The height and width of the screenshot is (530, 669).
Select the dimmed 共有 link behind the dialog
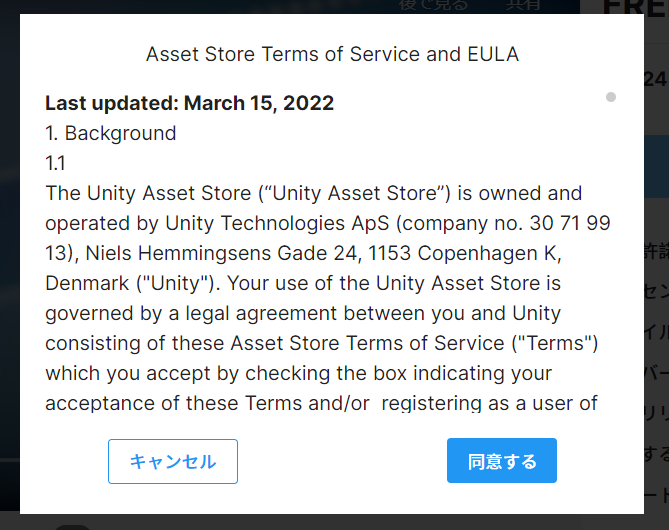tap(523, 6)
